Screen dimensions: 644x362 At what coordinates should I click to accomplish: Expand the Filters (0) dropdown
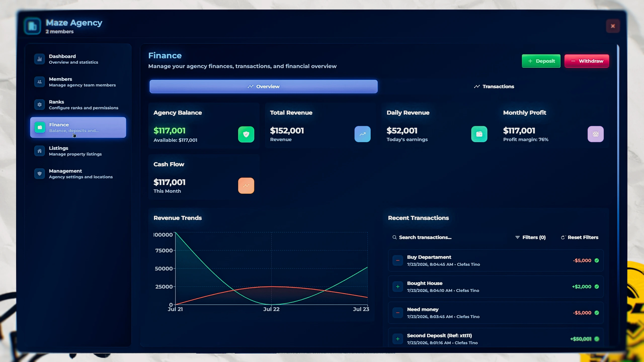pos(530,237)
